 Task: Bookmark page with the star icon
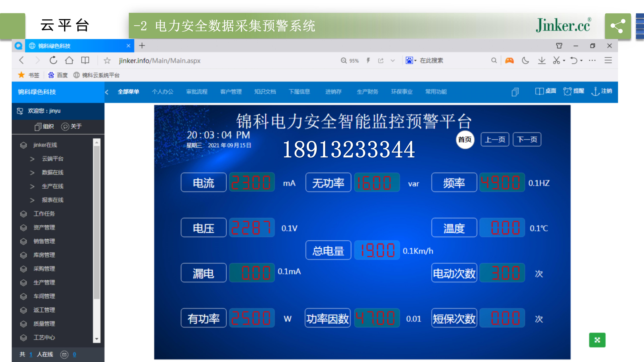(x=107, y=60)
